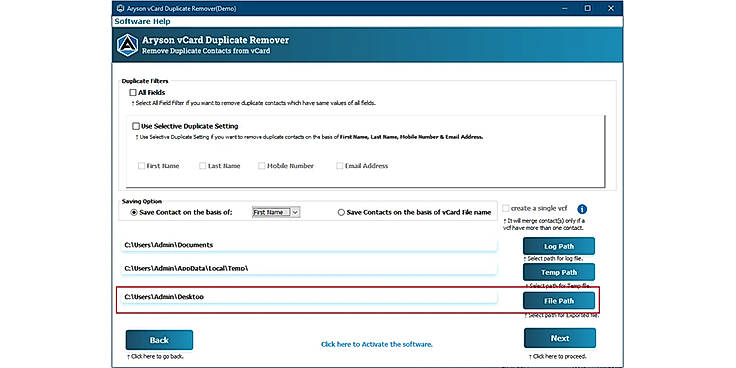Close the Aryson vCard Duplicate Remover window
This screenshot has height=368, width=736.
tap(611, 8)
